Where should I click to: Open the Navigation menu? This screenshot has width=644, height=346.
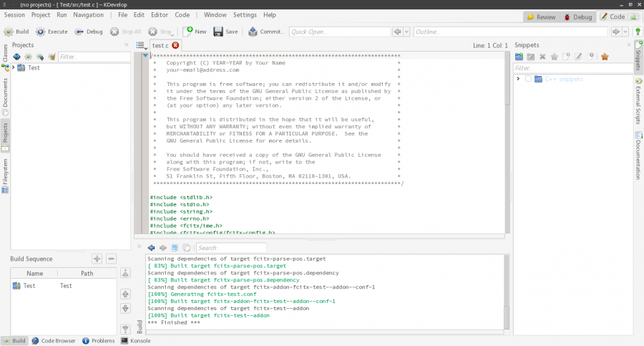pos(88,14)
